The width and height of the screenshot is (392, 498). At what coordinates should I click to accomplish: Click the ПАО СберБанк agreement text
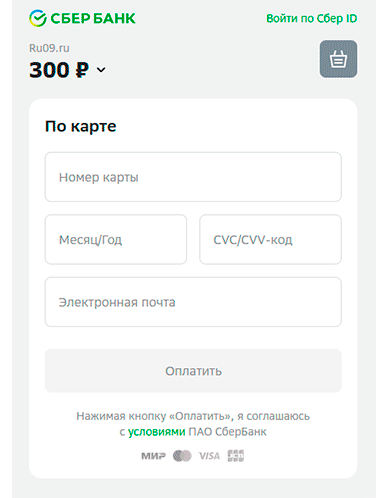[228, 432]
